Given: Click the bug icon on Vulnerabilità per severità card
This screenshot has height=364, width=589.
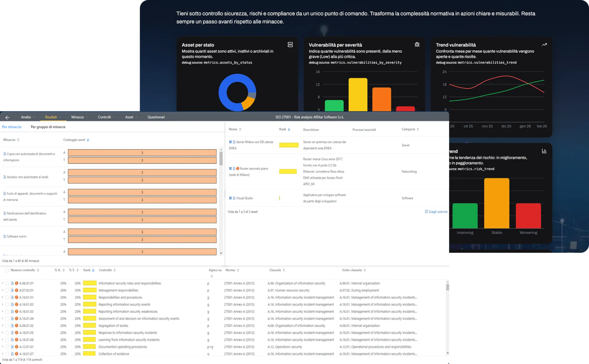Looking at the screenshot, I should [417, 44].
